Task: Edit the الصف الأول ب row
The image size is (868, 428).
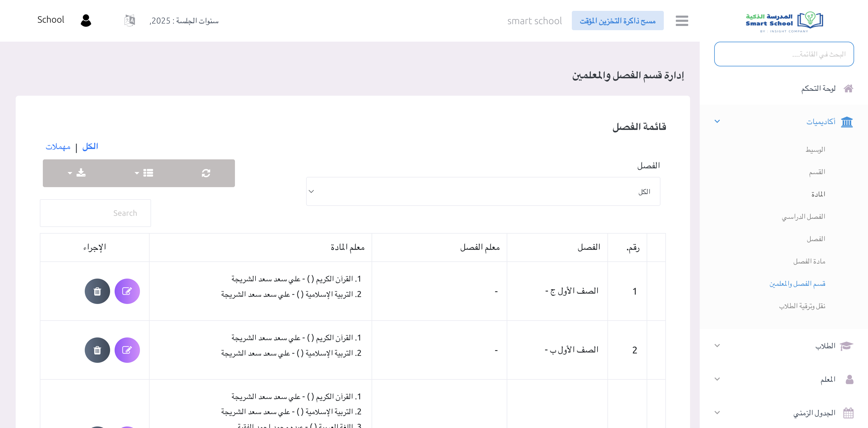Action: 127,350
